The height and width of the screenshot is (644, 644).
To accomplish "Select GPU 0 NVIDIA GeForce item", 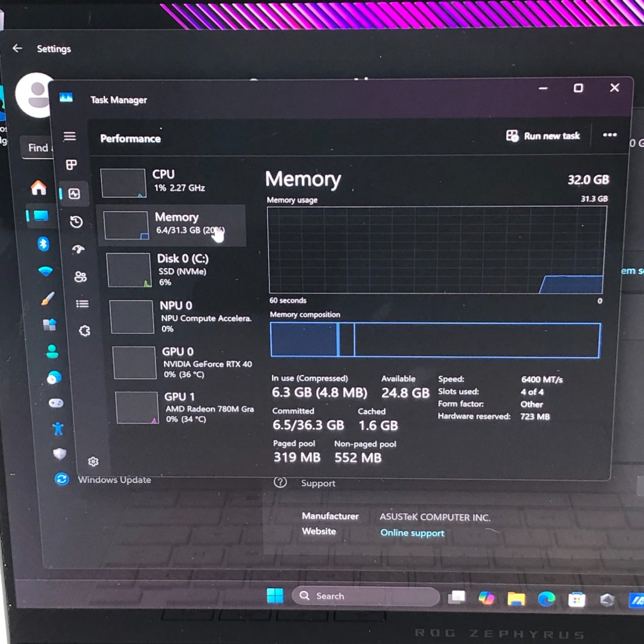I will pos(182,363).
